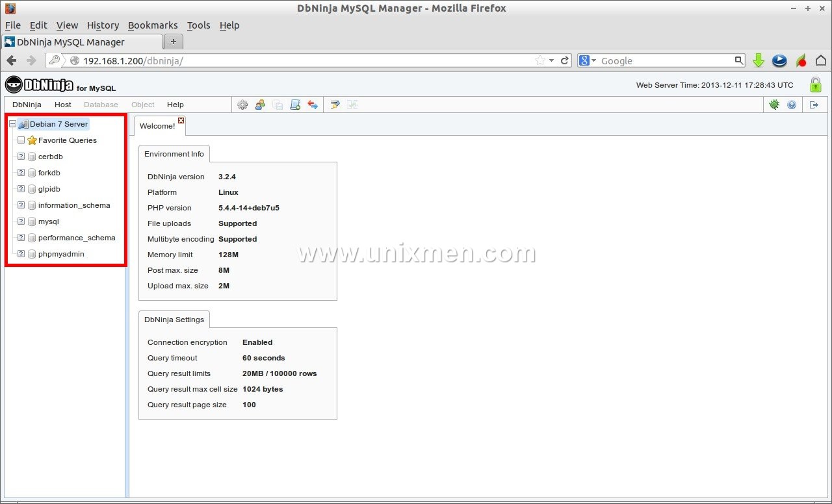This screenshot has height=504, width=832.
Task: Expand the mysql database node
Action: coord(21,221)
